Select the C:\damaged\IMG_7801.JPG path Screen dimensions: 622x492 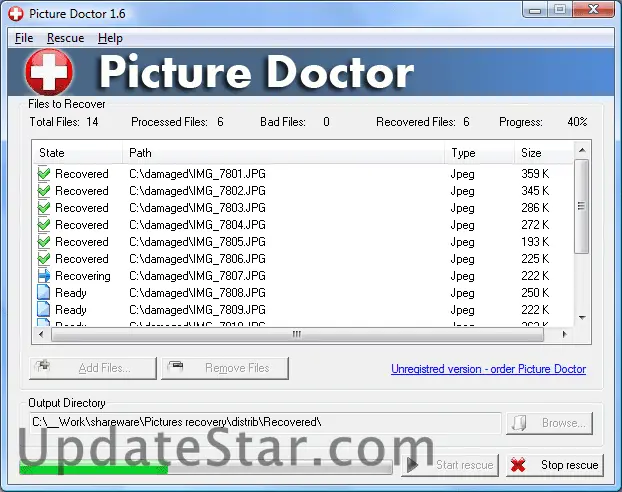[197, 174]
